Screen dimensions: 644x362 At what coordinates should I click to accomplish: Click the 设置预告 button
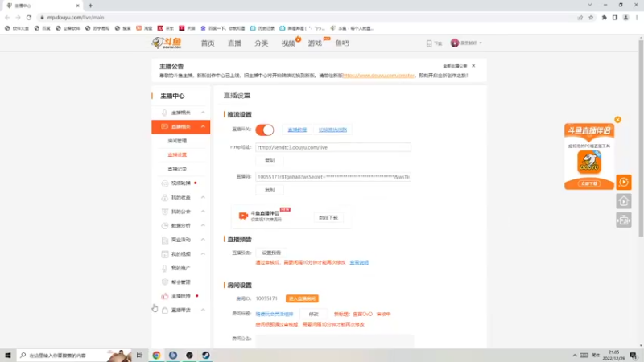(271, 253)
